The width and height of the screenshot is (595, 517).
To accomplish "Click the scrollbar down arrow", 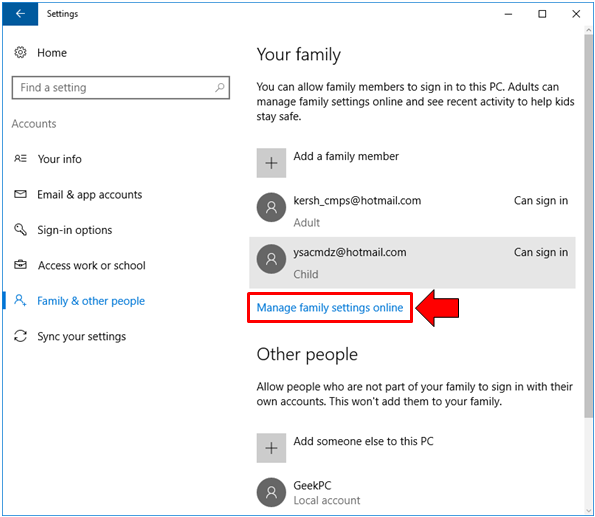I will (589, 511).
